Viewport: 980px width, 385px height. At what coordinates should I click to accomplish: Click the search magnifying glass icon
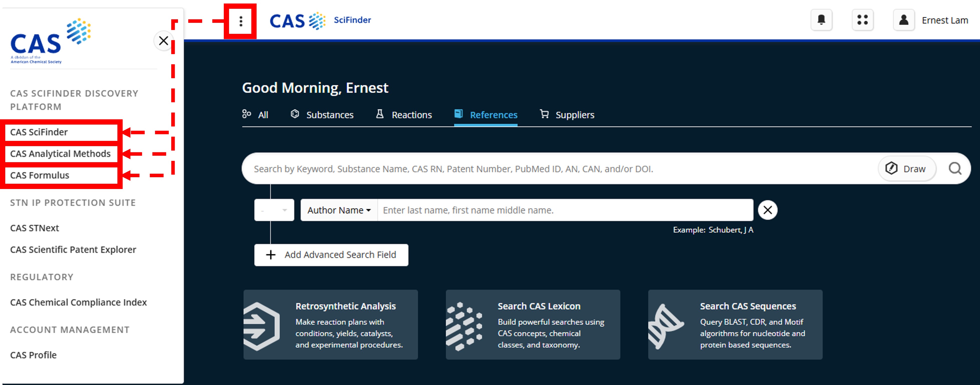pos(955,169)
